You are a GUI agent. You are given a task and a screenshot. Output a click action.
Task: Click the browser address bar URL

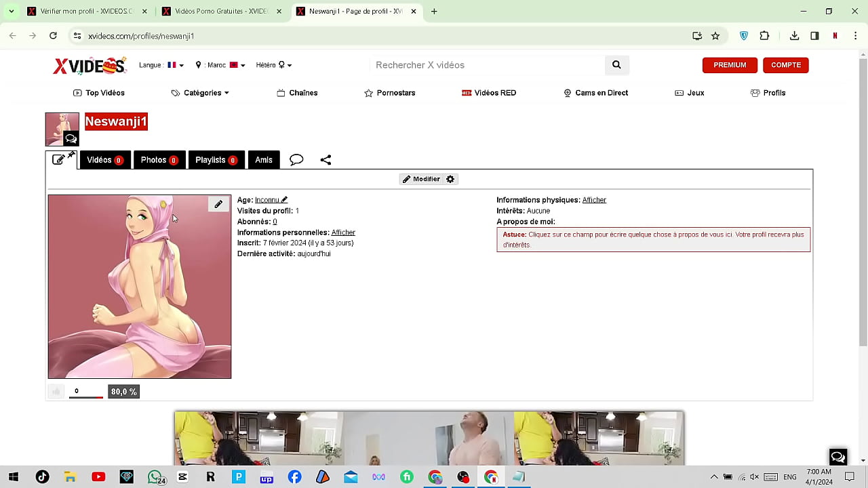click(x=141, y=36)
